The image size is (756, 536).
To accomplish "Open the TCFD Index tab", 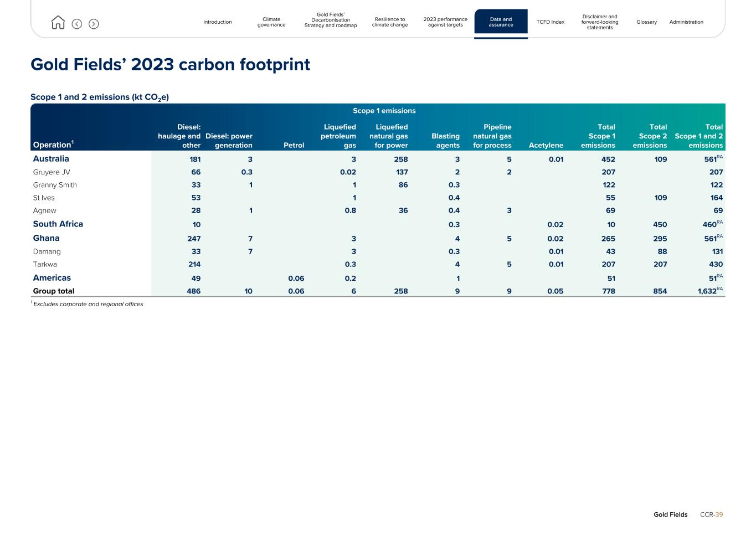I will [x=550, y=22].
